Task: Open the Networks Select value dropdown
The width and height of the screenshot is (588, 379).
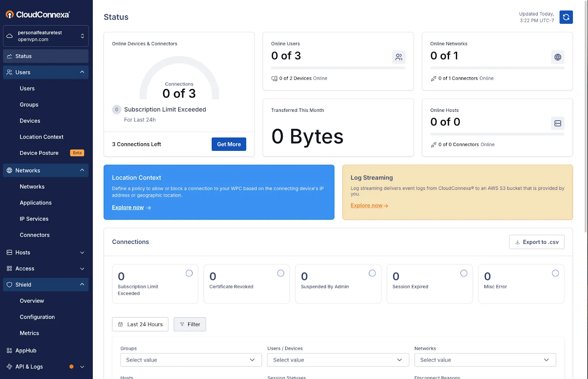Action: [x=485, y=360]
